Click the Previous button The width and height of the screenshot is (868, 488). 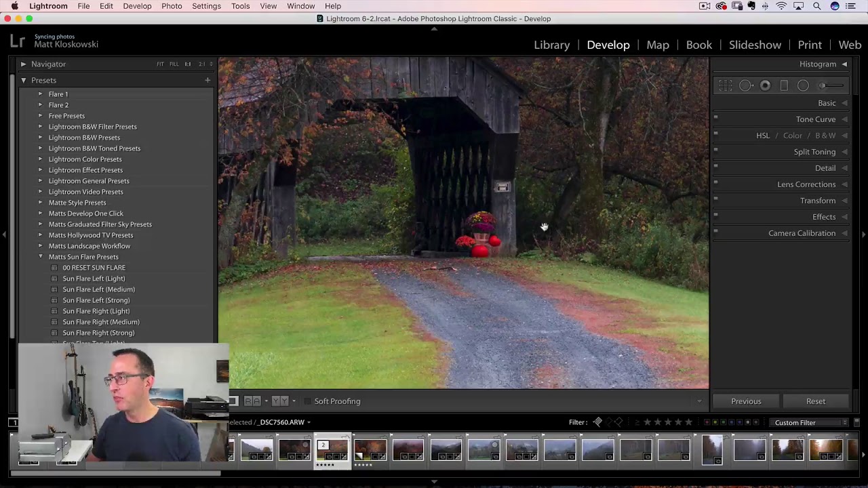pos(746,401)
